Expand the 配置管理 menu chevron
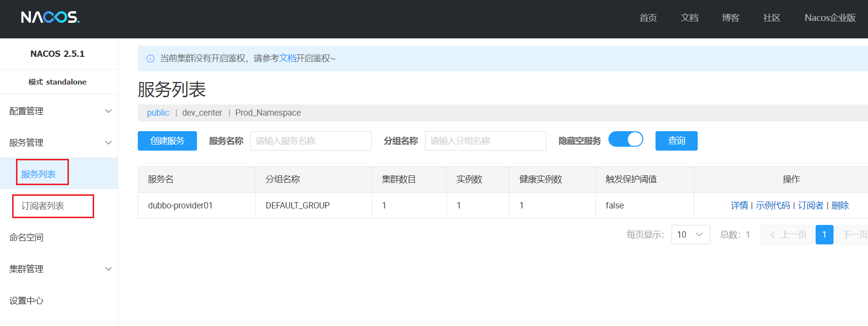Viewport: 868px width, 326px height. (x=109, y=111)
